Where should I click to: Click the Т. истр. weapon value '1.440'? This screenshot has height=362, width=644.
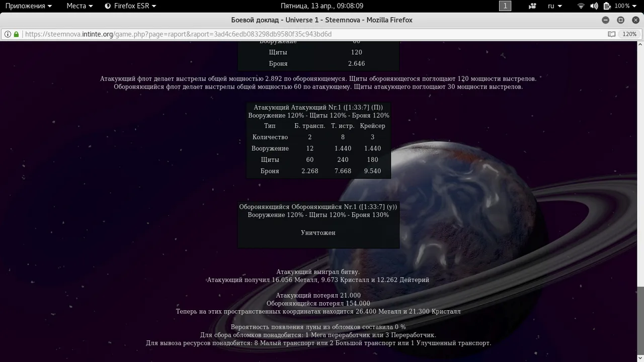(343, 149)
